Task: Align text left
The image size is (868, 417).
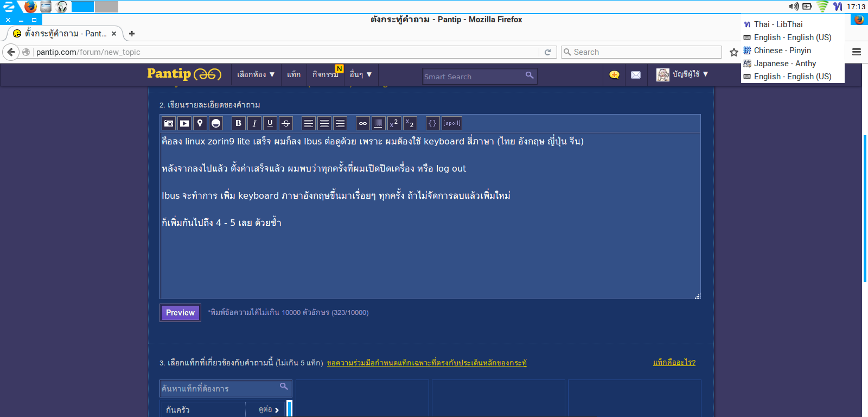Action: tap(309, 123)
